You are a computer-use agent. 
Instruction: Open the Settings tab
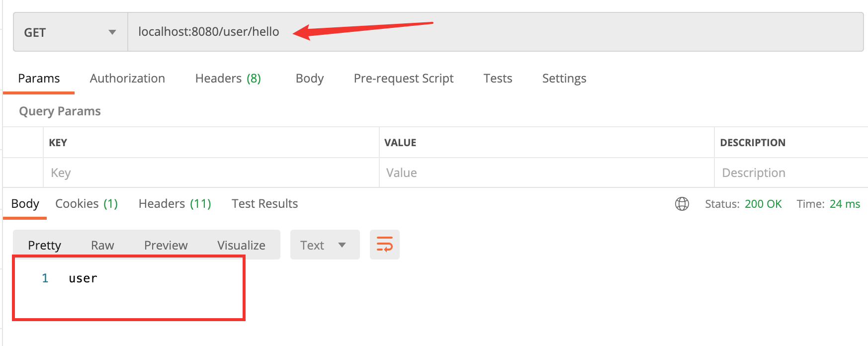[564, 79]
